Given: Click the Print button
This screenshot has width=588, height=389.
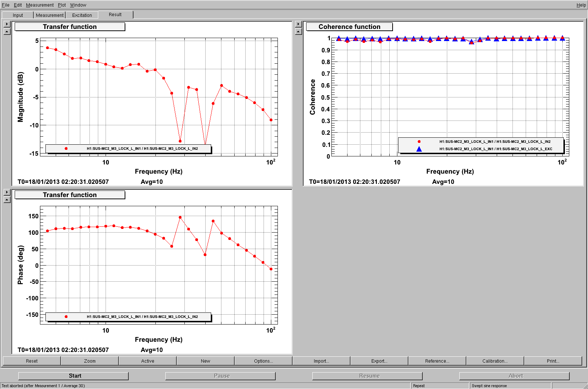Looking at the screenshot, I should [553, 361].
